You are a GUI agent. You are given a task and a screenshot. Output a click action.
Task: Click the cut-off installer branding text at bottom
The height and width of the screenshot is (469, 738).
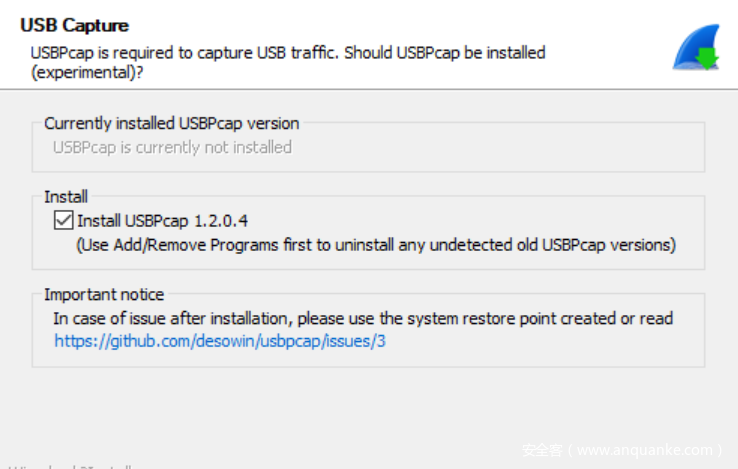tap(70, 465)
